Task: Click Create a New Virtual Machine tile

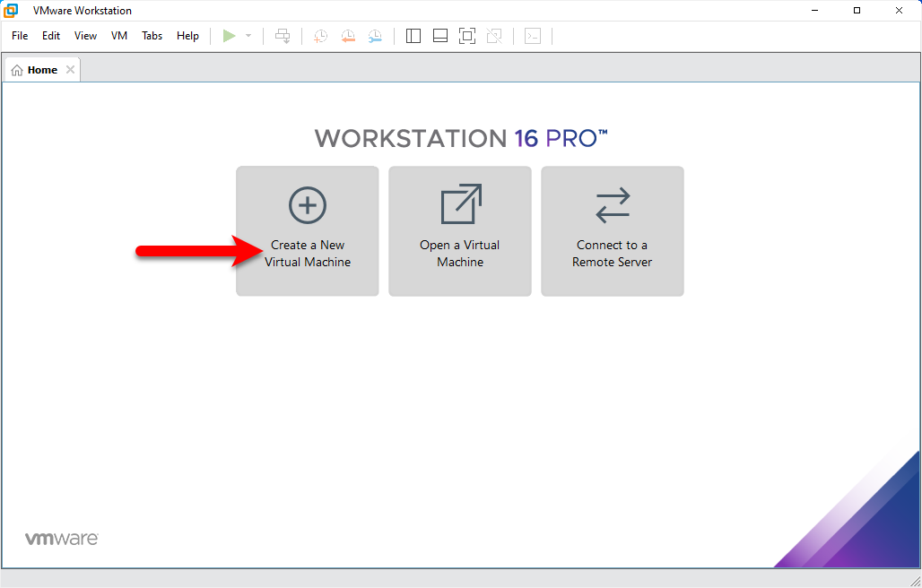Action: click(x=308, y=231)
